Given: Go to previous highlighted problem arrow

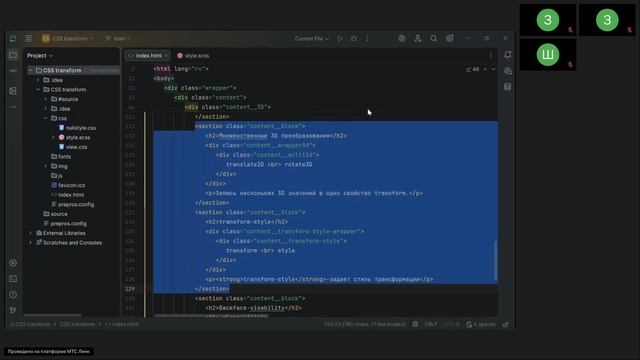Looking at the screenshot, I should pyautogui.click(x=485, y=69).
